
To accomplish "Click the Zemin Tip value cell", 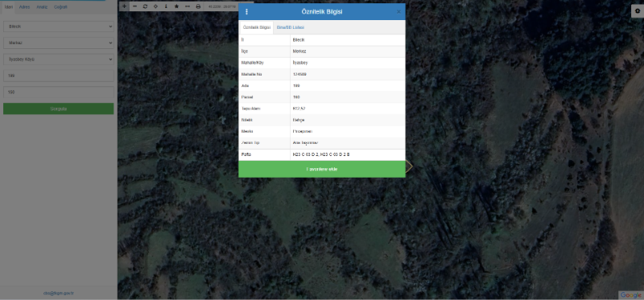I will click(x=348, y=143).
